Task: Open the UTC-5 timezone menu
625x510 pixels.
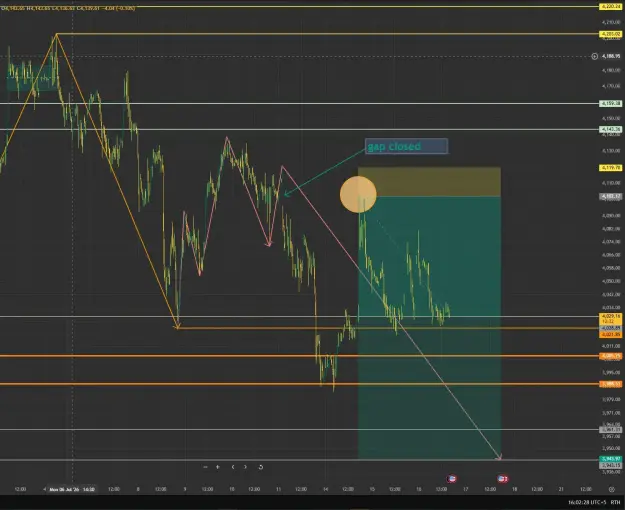Action: (x=587, y=502)
